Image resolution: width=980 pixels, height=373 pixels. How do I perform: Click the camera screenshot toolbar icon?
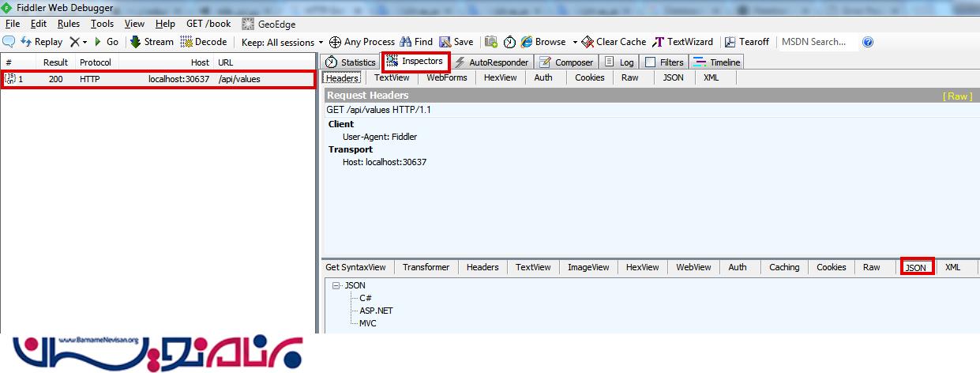[491, 42]
